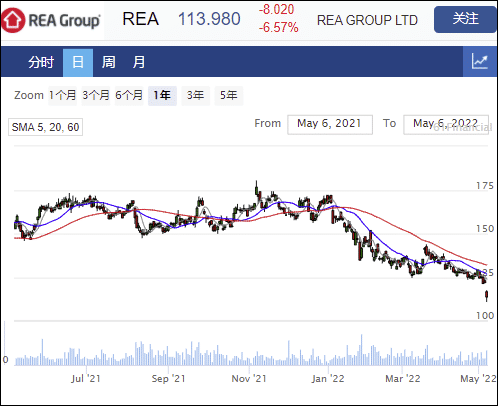Click the 150 price axis label
Screen dimensions: 498x406
click(x=485, y=229)
